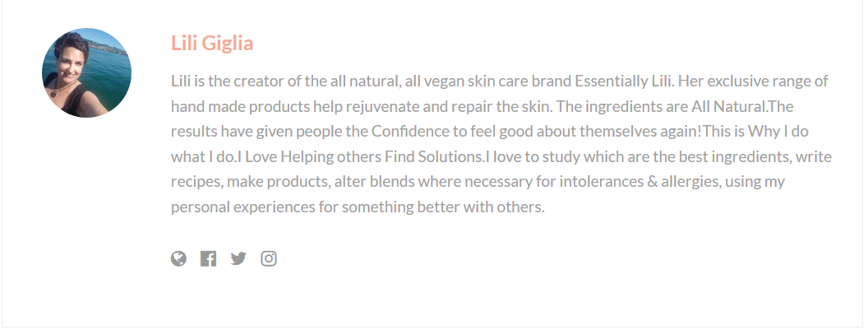Click "Love Helping others Find Solutions" text
The height and width of the screenshot is (330, 868).
[x=364, y=157]
